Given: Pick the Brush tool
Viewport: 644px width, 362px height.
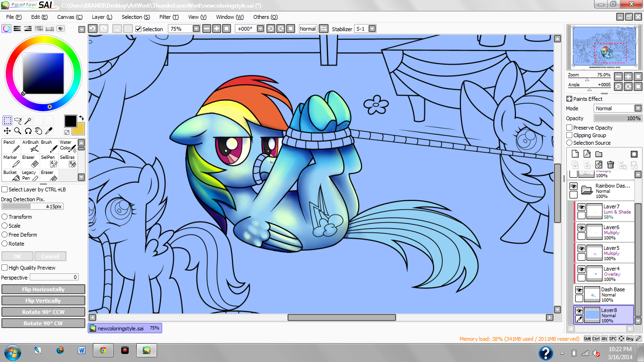Looking at the screenshot, I should (x=49, y=146).
